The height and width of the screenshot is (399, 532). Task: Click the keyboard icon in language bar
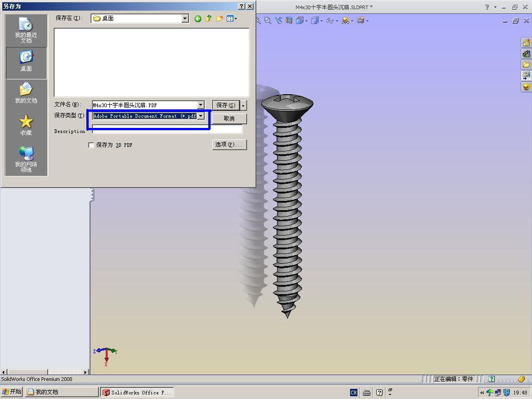coord(367,393)
